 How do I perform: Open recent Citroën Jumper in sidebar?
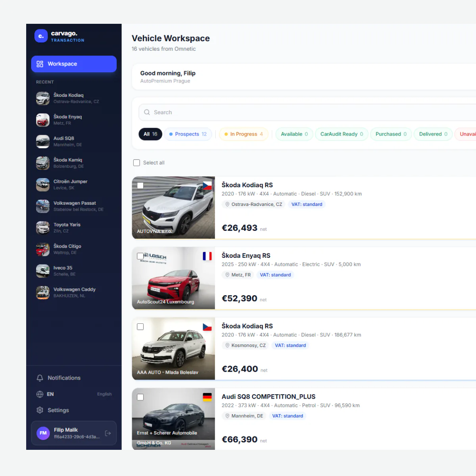click(74, 184)
